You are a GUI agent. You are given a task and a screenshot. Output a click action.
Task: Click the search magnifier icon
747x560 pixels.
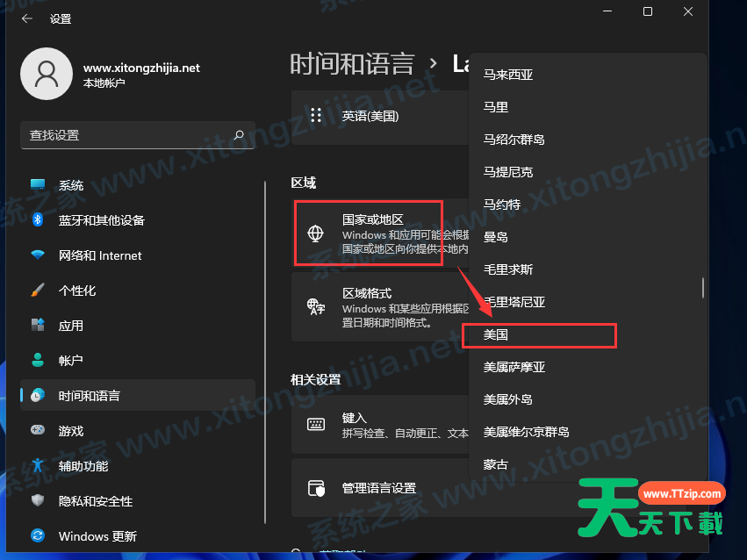(x=239, y=135)
